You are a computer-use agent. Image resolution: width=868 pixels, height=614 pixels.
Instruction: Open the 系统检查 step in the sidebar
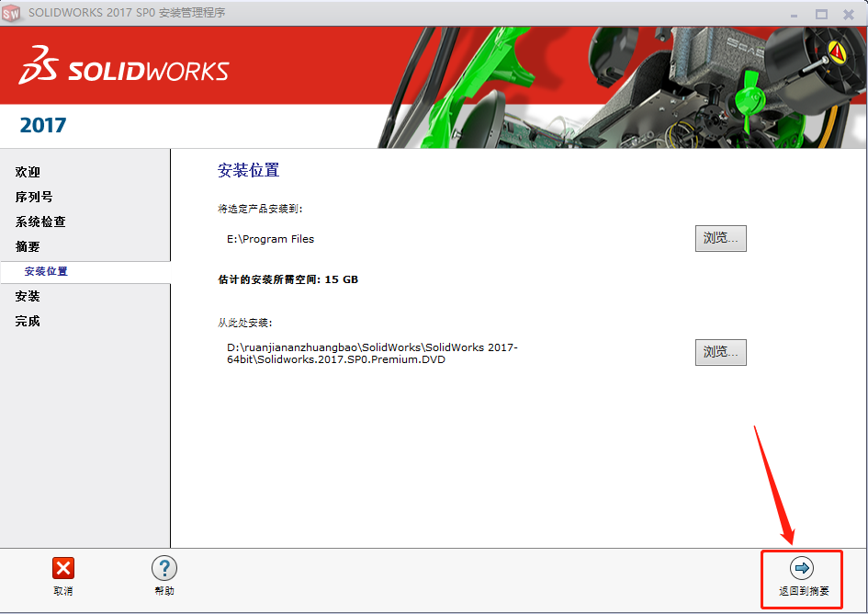coord(40,222)
